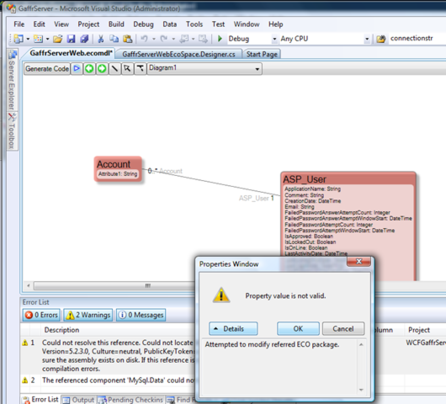Start debugging with the green play icon
The height and width of the screenshot is (404, 446).
click(220, 39)
